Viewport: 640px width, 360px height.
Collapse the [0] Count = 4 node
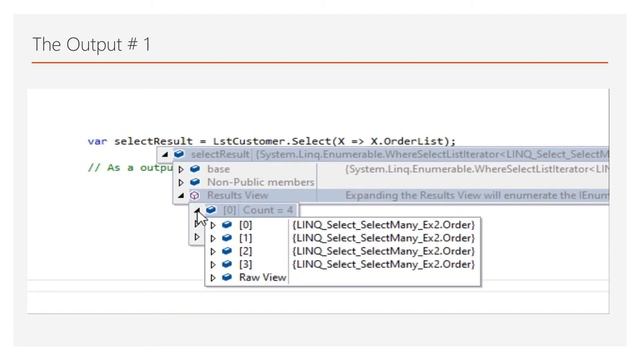(197, 210)
